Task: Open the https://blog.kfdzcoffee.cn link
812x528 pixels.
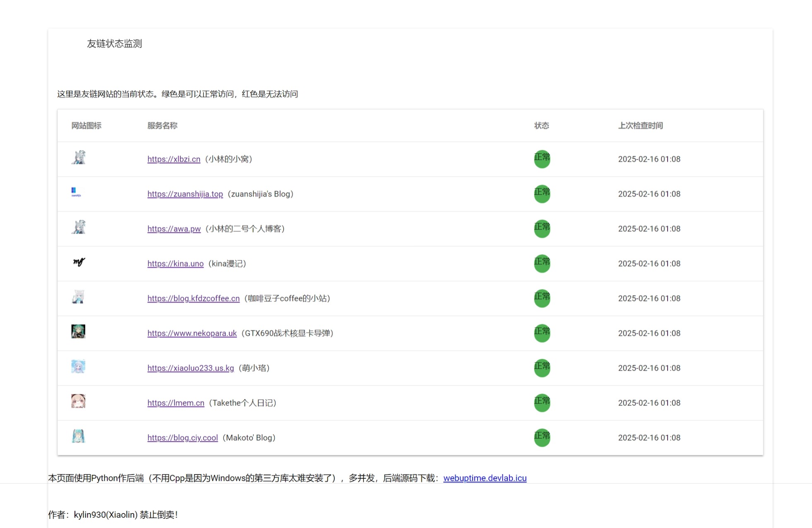Action: (193, 298)
